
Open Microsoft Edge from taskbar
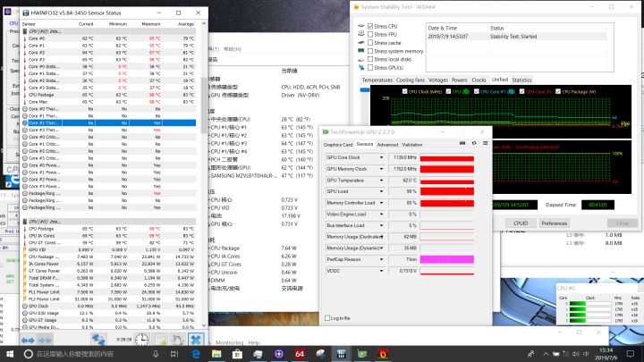click(196, 354)
